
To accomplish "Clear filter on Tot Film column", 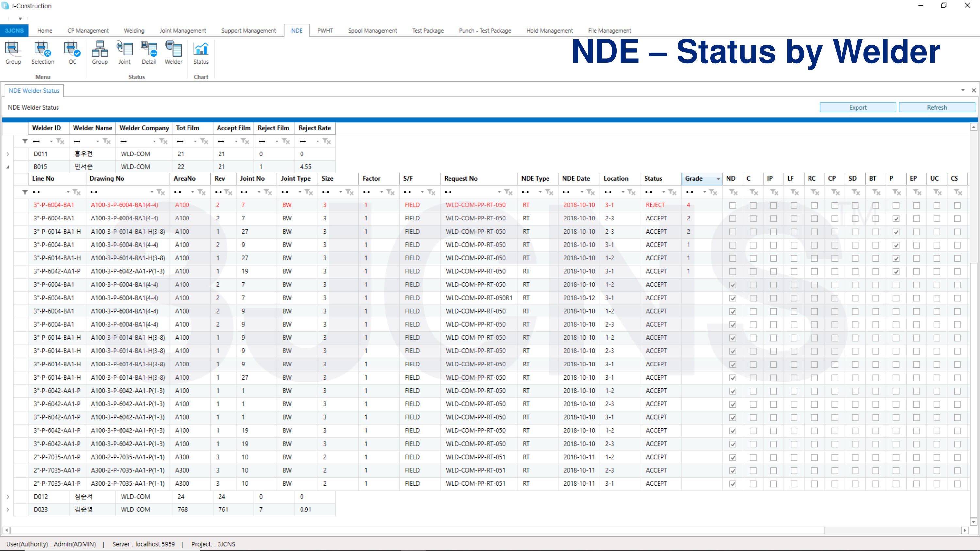I will tap(204, 141).
